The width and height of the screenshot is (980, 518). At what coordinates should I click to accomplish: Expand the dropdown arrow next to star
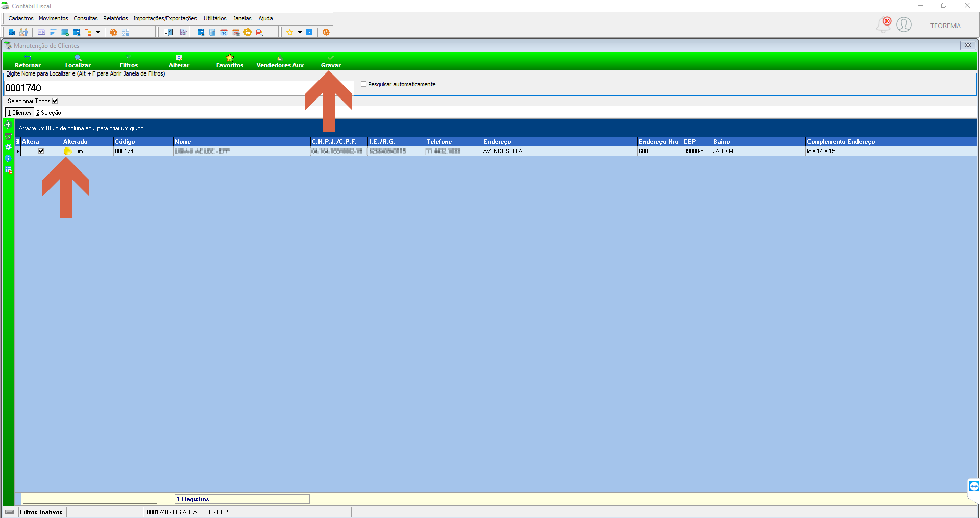point(300,32)
